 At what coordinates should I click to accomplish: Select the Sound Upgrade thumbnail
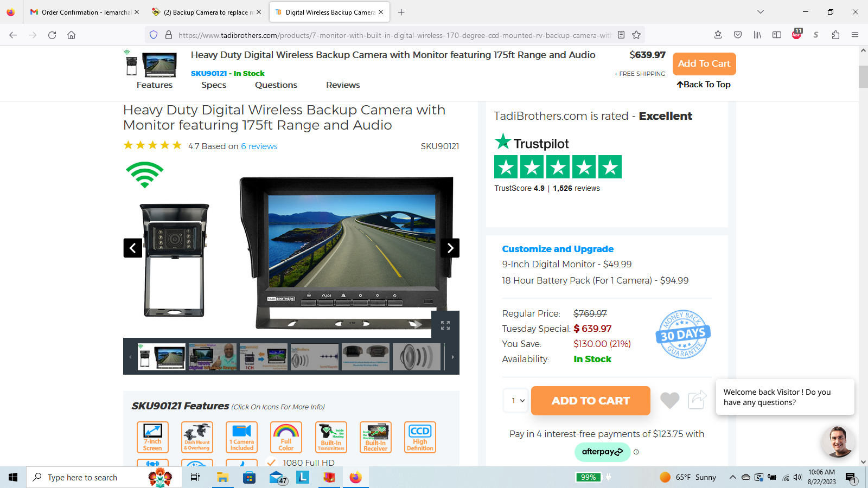click(315, 357)
